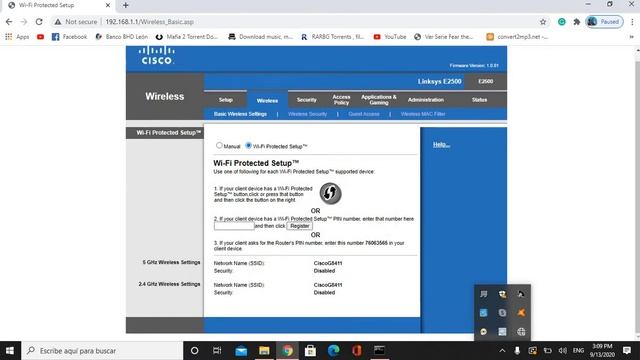Viewport: 640px width, 360px height.
Task: Open the RARBG Torrents bookmark
Action: click(332, 37)
